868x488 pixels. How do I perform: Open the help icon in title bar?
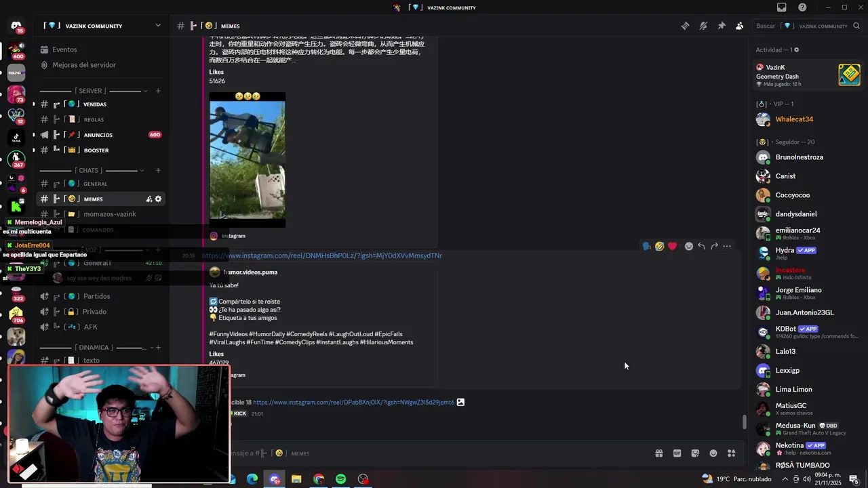tap(802, 7)
